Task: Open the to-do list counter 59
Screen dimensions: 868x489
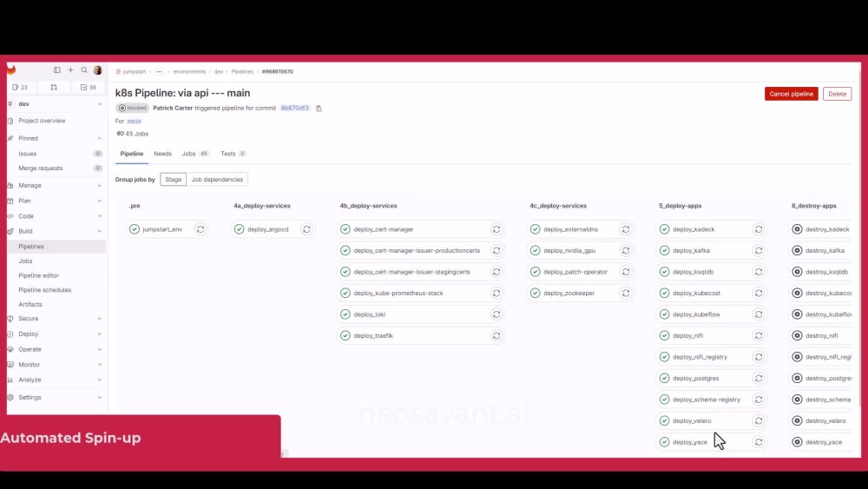Action: [x=89, y=88]
